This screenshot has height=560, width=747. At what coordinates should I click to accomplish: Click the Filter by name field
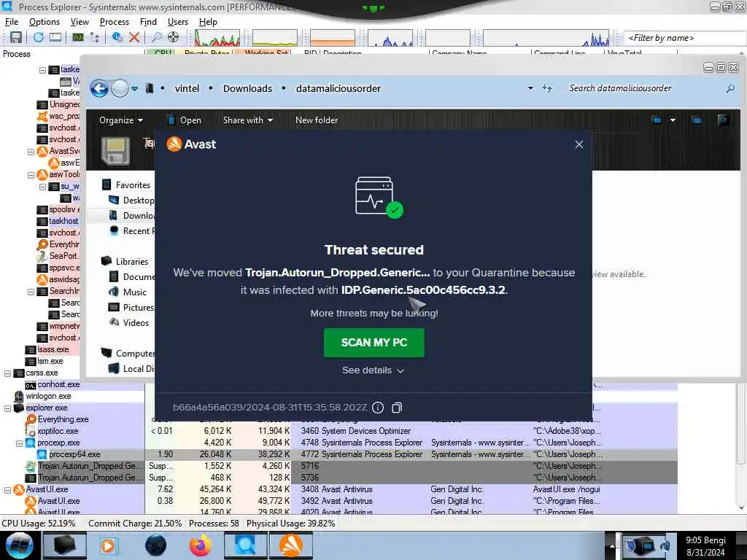pyautogui.click(x=685, y=38)
